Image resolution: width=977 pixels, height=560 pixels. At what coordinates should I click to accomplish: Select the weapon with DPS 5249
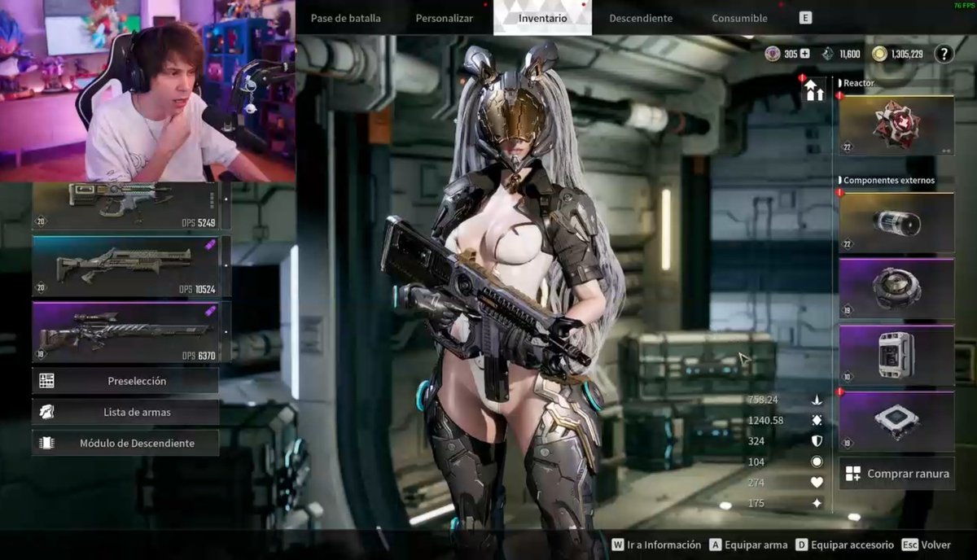(132, 206)
